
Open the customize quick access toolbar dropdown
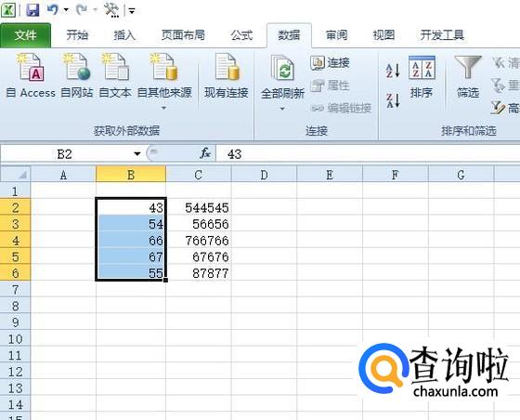(x=132, y=11)
